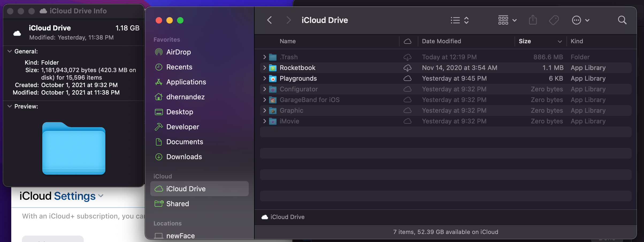Image resolution: width=644 pixels, height=242 pixels.
Task: Click the .Trash cloud download icon
Action: click(407, 57)
